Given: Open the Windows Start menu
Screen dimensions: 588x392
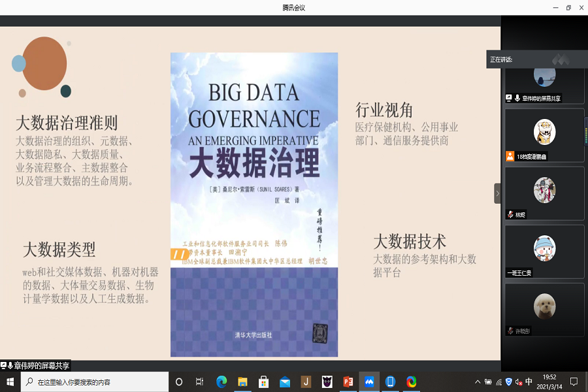Looking at the screenshot, I should pyautogui.click(x=10, y=382).
